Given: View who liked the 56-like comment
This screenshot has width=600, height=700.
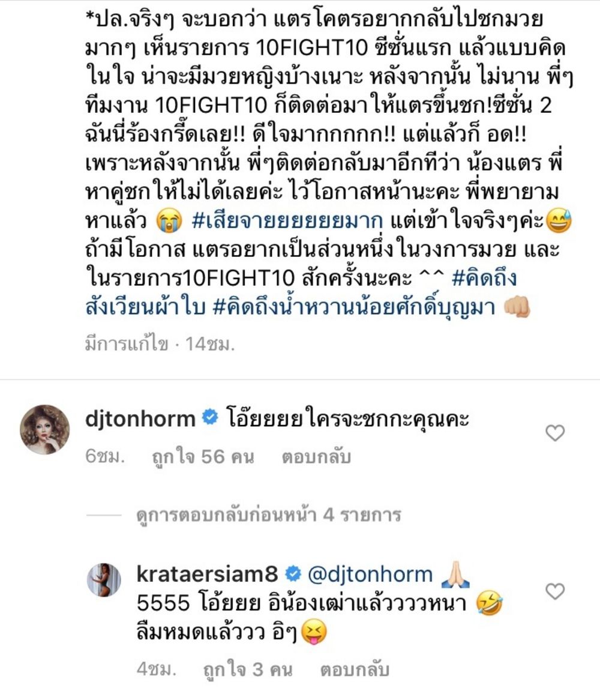Looking at the screenshot, I should [203, 457].
